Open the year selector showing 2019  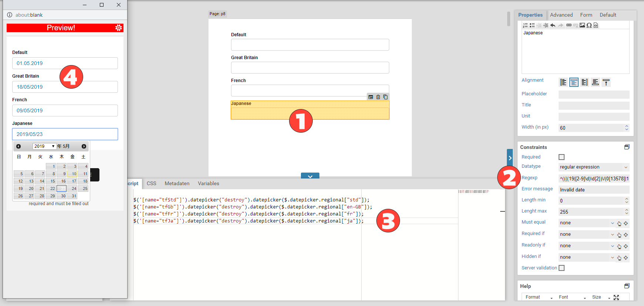click(44, 146)
